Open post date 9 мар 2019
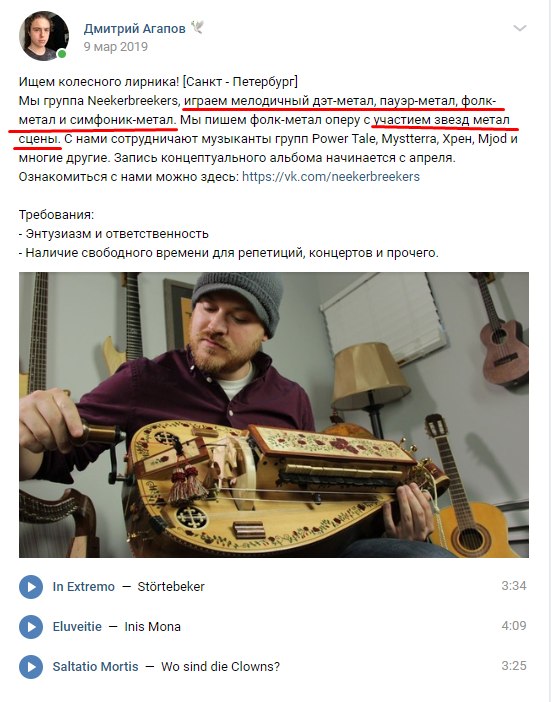Image resolution: width=551 pixels, height=702 pixels. (115, 47)
